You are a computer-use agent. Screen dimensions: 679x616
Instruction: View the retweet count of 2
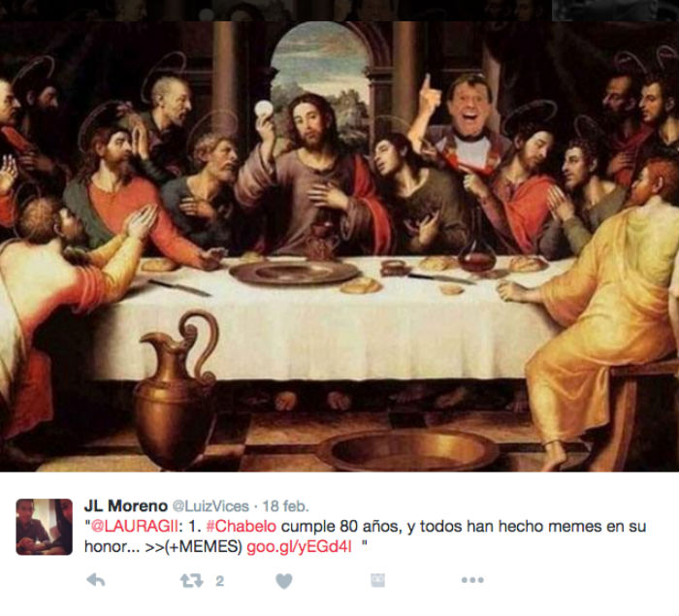click(220, 581)
